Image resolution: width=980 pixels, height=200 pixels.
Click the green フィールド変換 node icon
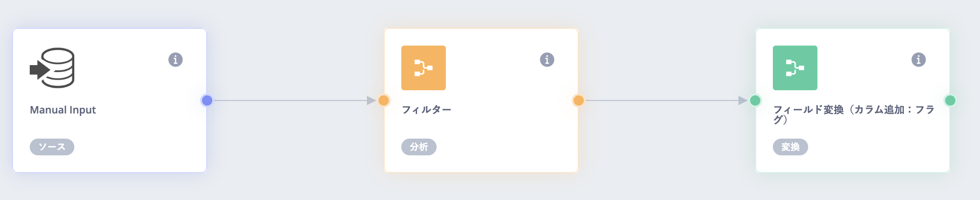point(795,68)
